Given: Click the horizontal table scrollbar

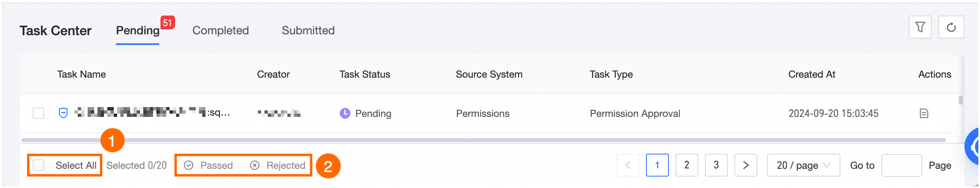Looking at the screenshot, I should [x=483, y=140].
